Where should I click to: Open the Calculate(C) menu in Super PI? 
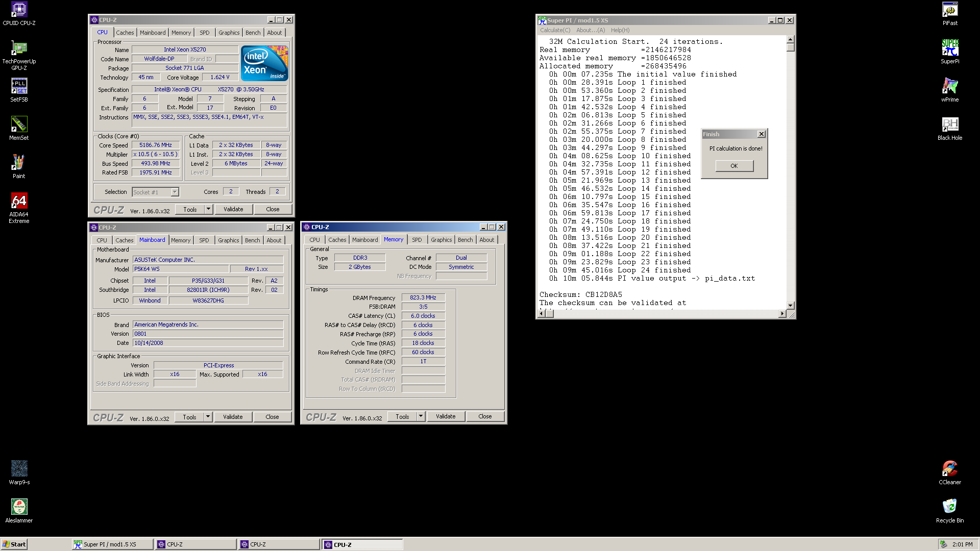point(555,30)
